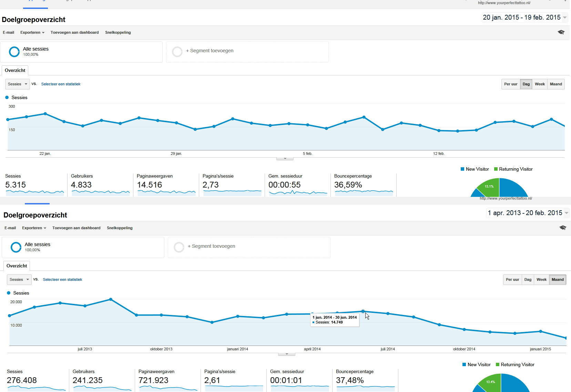
Task: Click E-mail in upper report toolbar
Action: click(9, 32)
